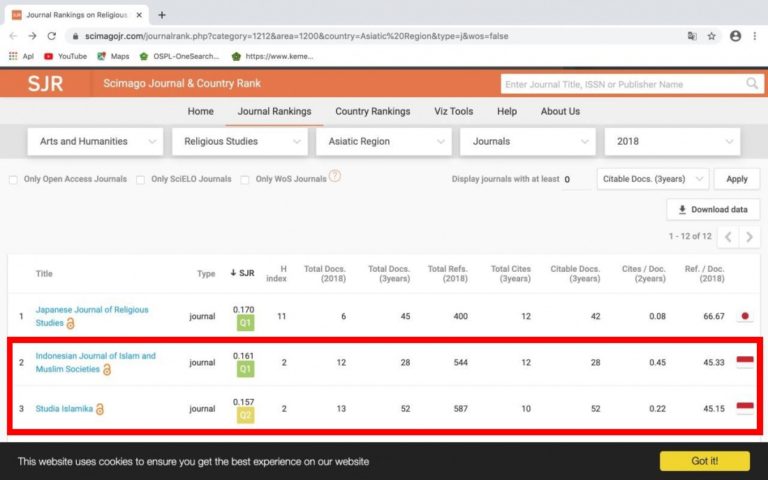This screenshot has width=768, height=480.
Task: Open the Arts and Humanities dropdown
Action: (x=96, y=142)
